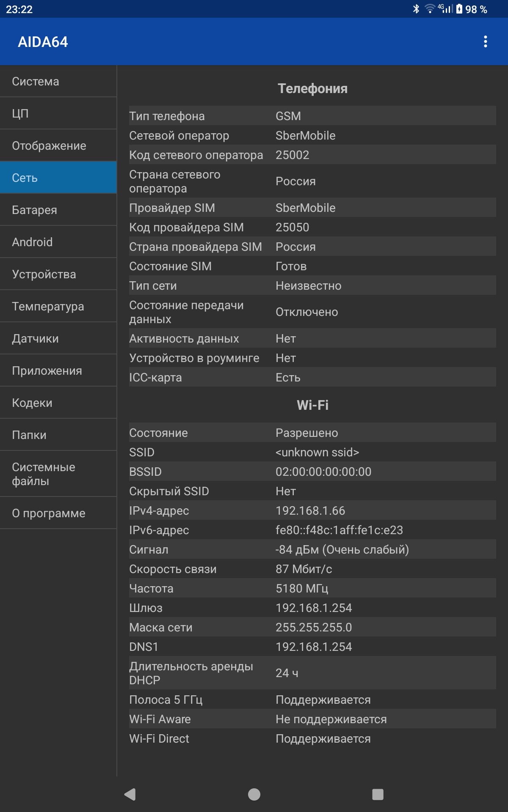
Task: Select the Датчики sidebar item
Action: (58, 338)
